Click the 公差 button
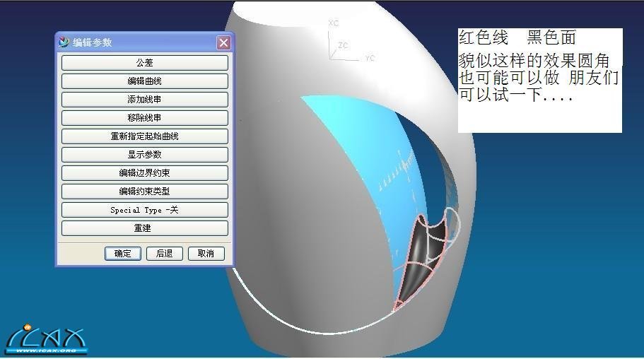Viewport: 644px width, 359px height. [145, 63]
